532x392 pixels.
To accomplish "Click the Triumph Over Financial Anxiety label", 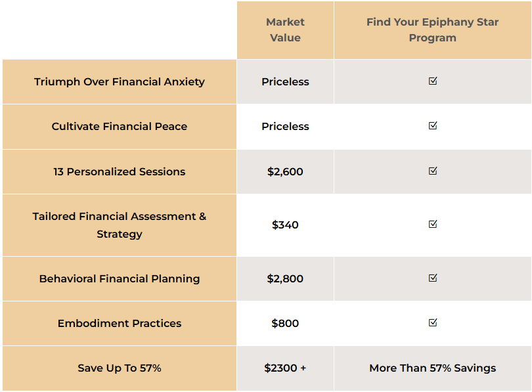I will tap(120, 81).
